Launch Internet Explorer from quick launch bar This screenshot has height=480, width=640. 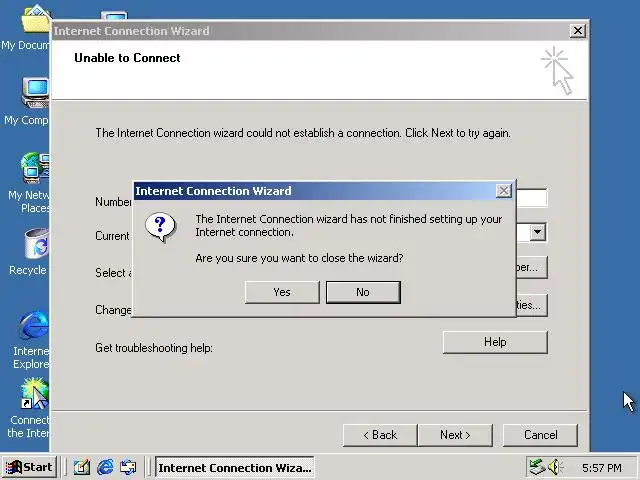point(105,467)
